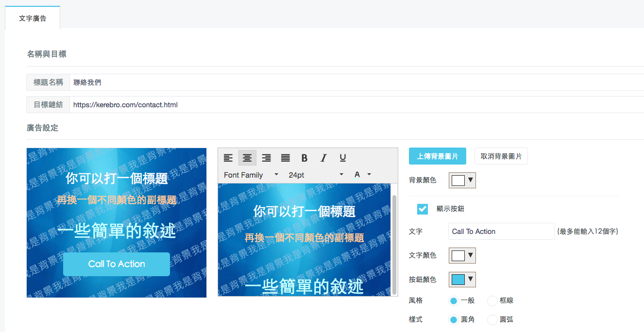Screen dimensions: 644x332
Task: Toggle underline formatting
Action: [343, 158]
